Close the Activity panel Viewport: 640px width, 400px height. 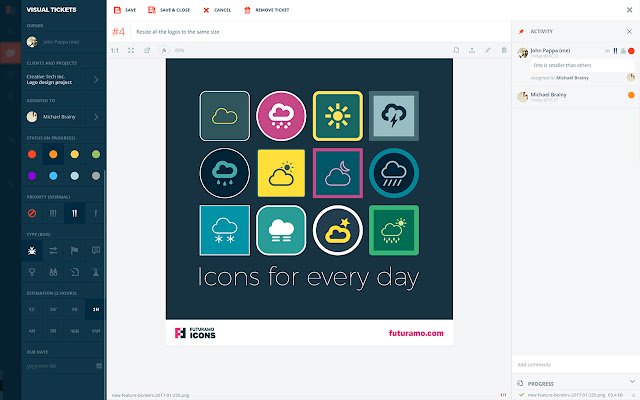coord(629,31)
